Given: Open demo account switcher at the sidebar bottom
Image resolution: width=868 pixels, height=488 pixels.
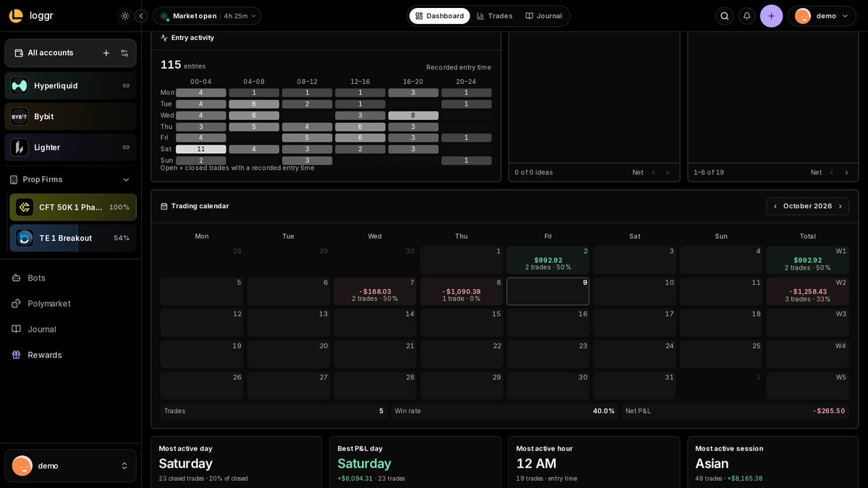Looking at the screenshot, I should coord(70,466).
